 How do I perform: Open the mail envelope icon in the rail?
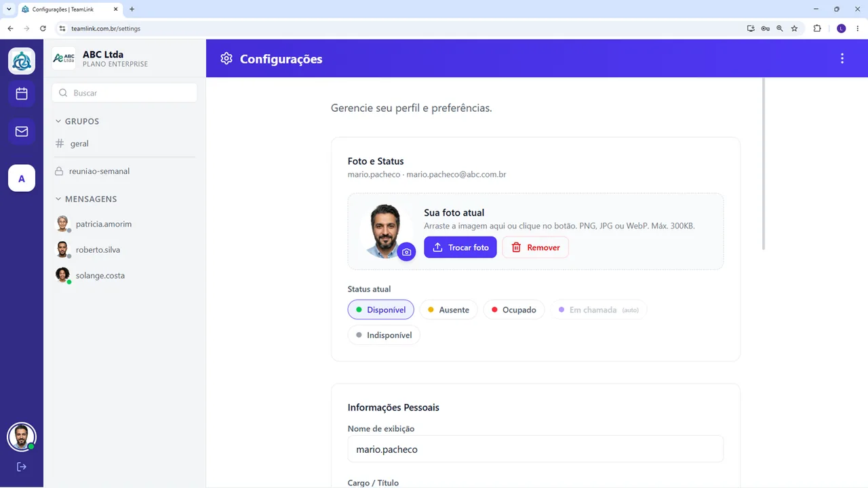click(x=22, y=131)
